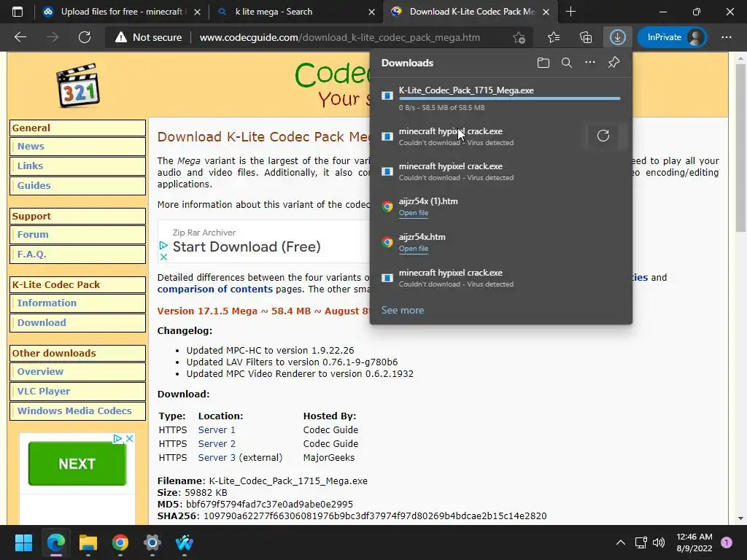Open downloads folder from Downloads panel
747x560 pixels.
(543, 63)
